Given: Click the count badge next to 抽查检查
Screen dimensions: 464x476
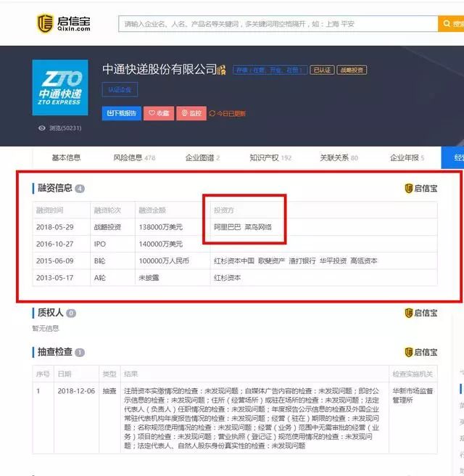Looking at the screenshot, I should [80, 353].
